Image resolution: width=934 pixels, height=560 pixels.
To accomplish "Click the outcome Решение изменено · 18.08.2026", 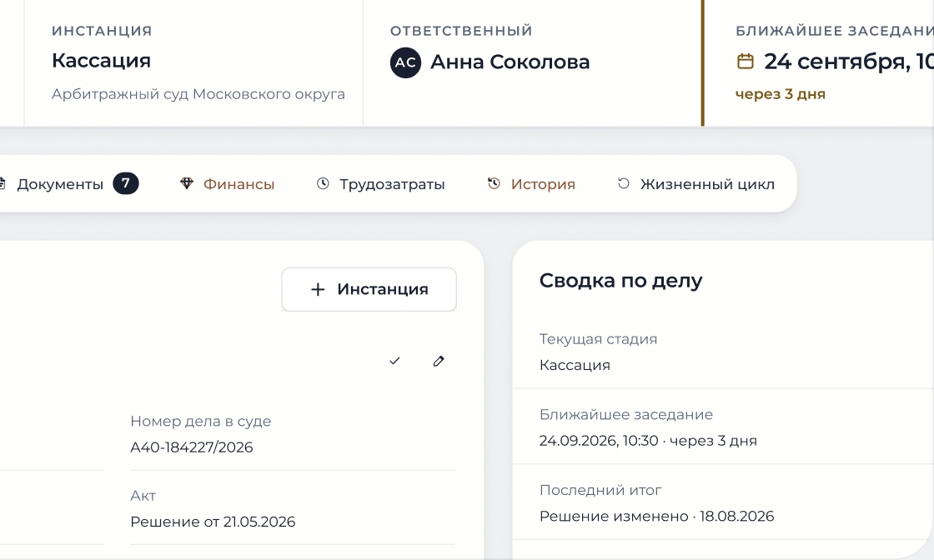I will [x=656, y=516].
